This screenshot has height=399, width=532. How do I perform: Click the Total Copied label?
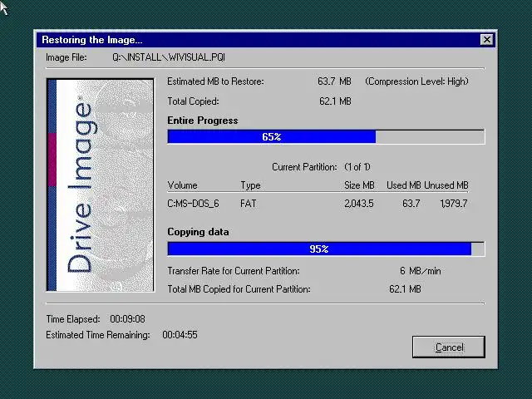pyautogui.click(x=193, y=101)
